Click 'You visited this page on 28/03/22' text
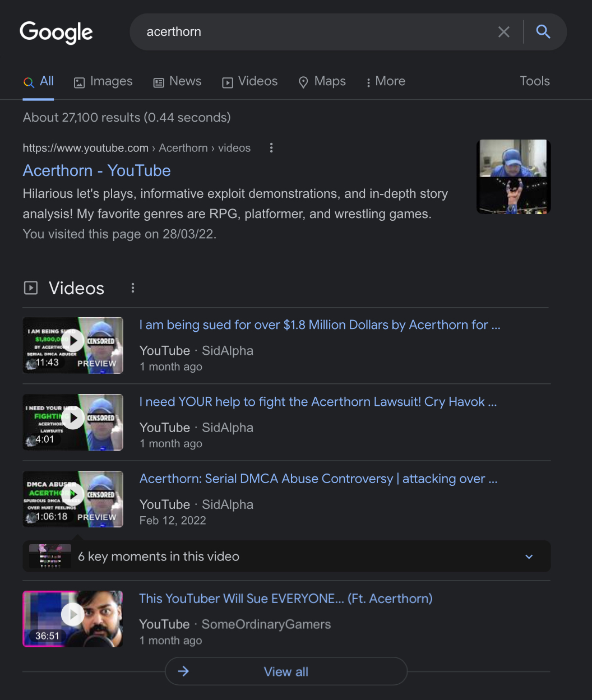Viewport: 592px width, 700px height. pyautogui.click(x=119, y=234)
